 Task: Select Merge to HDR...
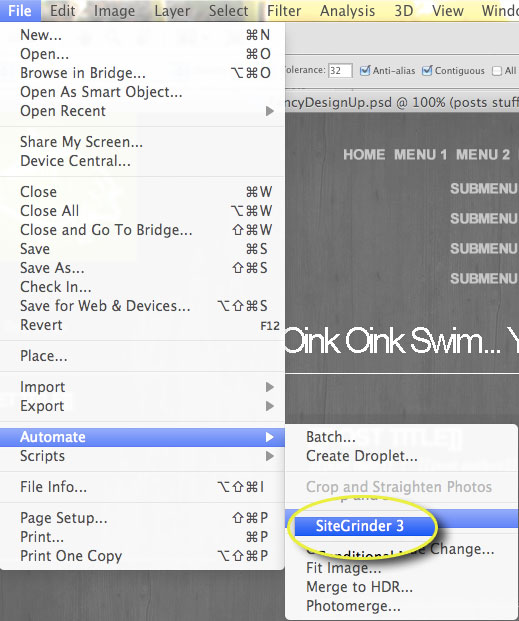(402, 587)
